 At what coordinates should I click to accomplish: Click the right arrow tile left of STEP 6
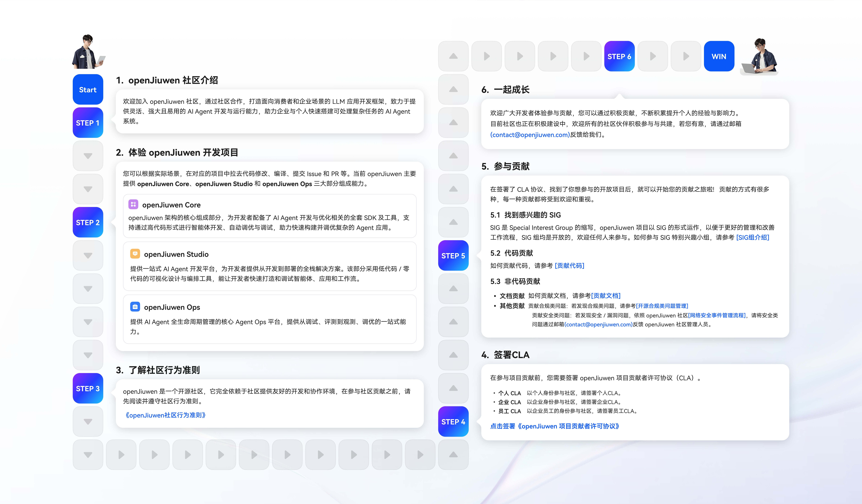[x=586, y=56]
